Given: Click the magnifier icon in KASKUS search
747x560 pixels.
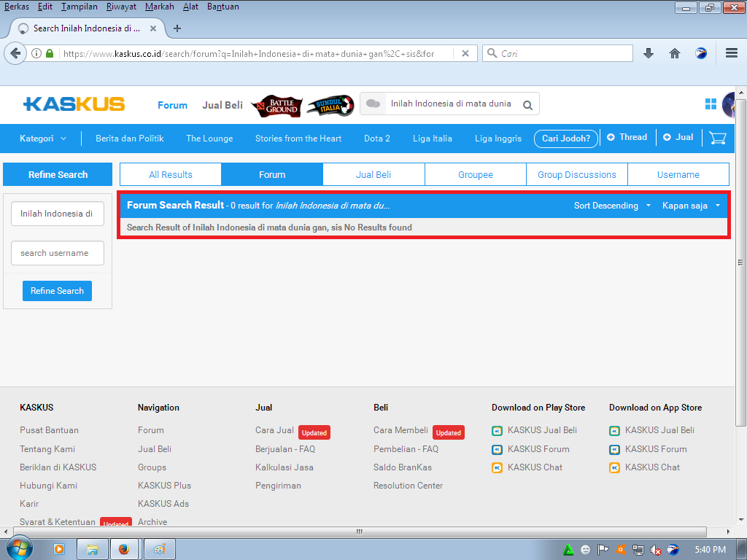Looking at the screenshot, I should pos(527,105).
